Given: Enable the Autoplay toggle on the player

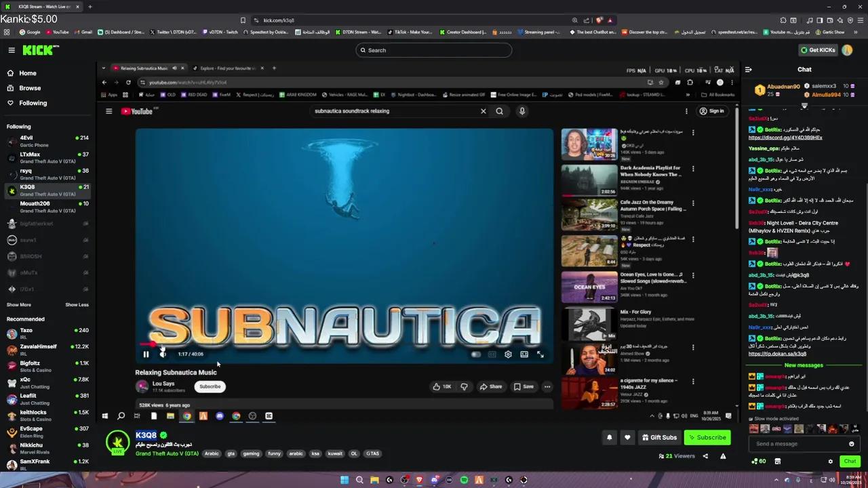Looking at the screenshot, I should point(477,354).
